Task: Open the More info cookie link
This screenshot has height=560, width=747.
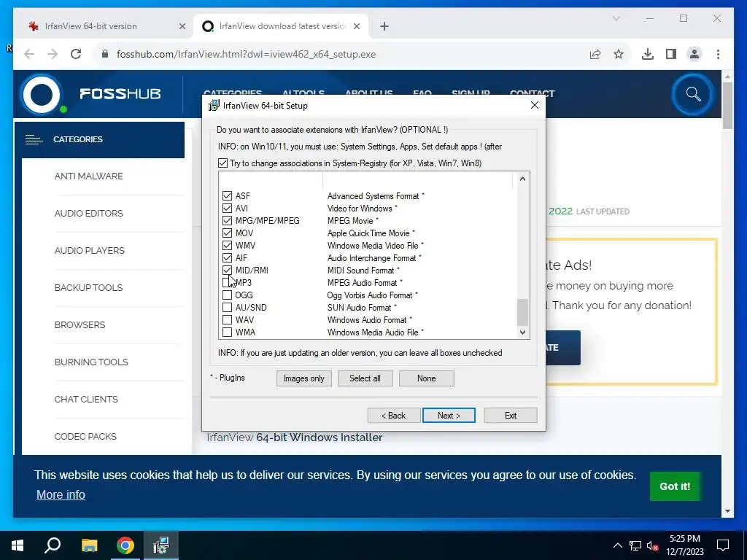Action: 61,495
